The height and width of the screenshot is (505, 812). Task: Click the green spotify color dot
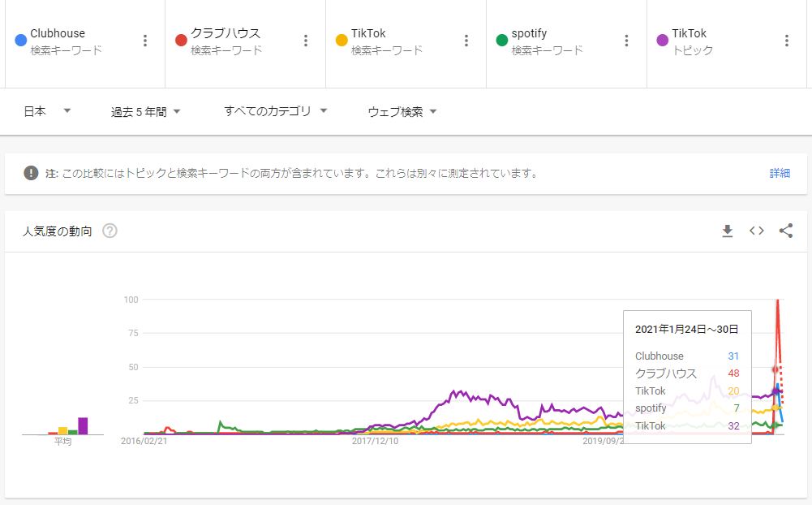[502, 41]
